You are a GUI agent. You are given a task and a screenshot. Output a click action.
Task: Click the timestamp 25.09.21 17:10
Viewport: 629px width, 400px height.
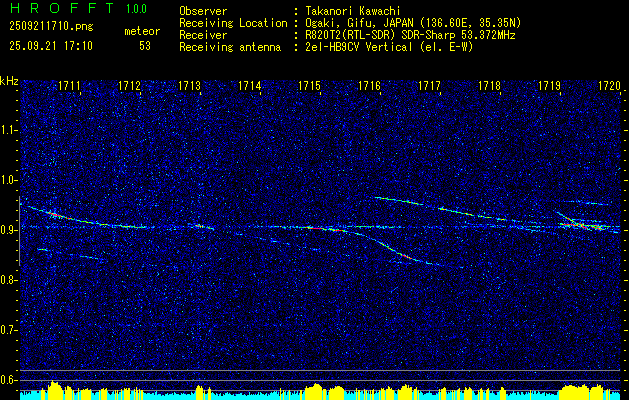tap(51, 46)
